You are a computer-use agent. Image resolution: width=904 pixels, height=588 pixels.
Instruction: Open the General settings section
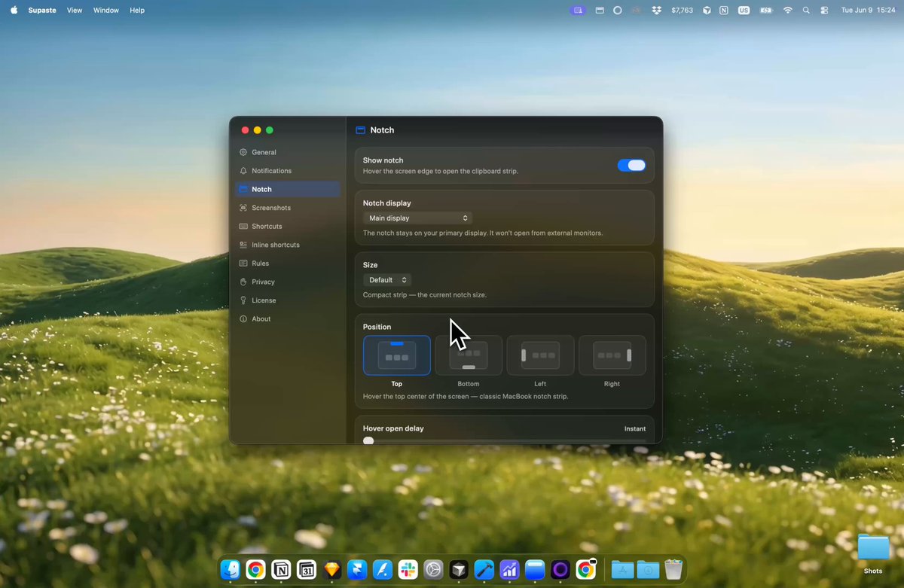(288, 152)
